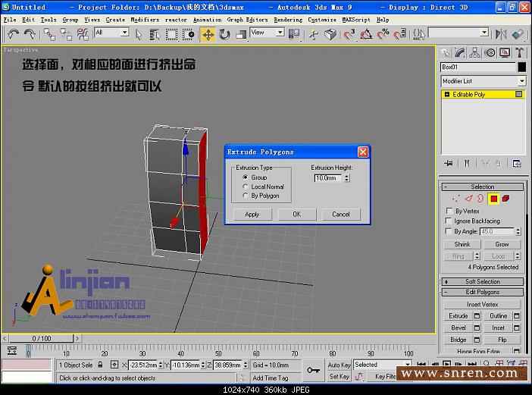The image size is (532, 395).
Task: Cancel the Extrude Polygons dialog
Action: pyautogui.click(x=340, y=215)
